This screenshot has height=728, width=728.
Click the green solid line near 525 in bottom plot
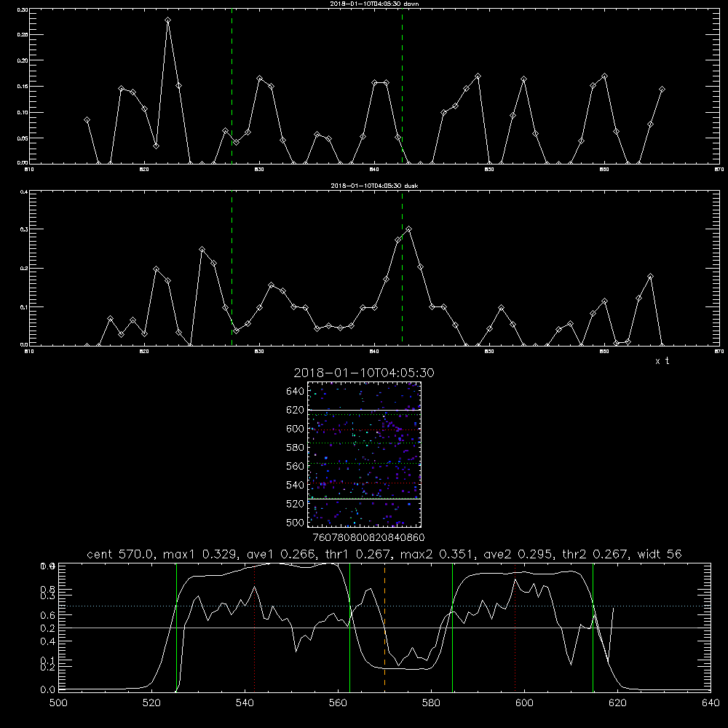(176, 627)
